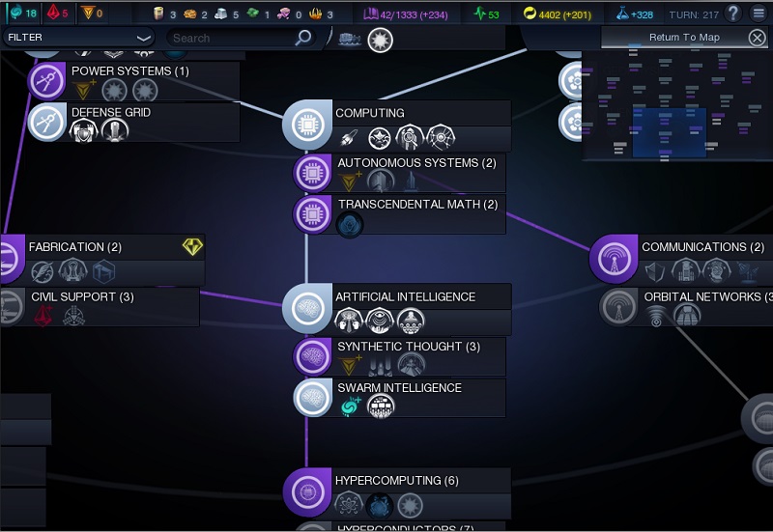Select Hypercomputing node icon

pyautogui.click(x=307, y=492)
